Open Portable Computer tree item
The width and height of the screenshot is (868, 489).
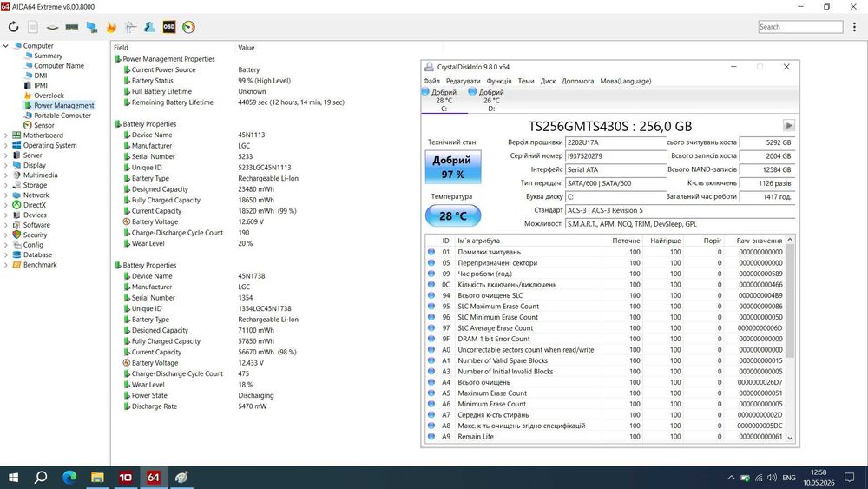(62, 116)
